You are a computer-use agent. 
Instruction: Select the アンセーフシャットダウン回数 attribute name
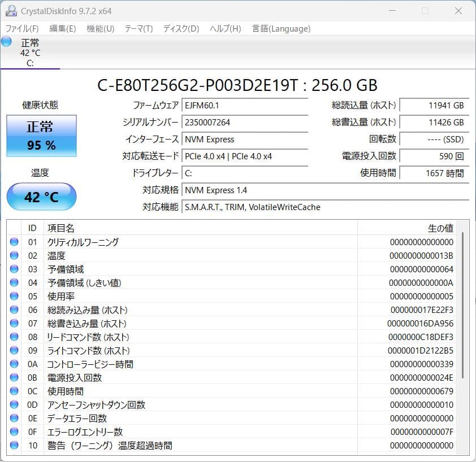(x=96, y=405)
